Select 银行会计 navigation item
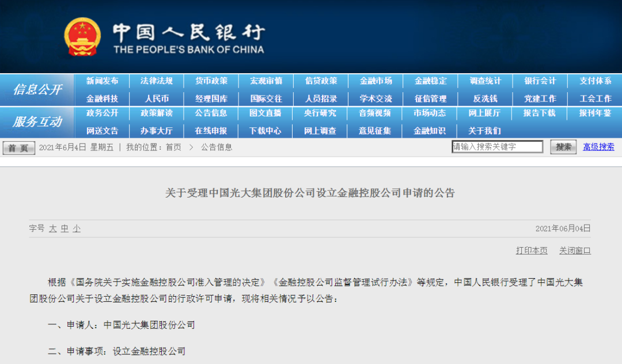 (x=540, y=81)
